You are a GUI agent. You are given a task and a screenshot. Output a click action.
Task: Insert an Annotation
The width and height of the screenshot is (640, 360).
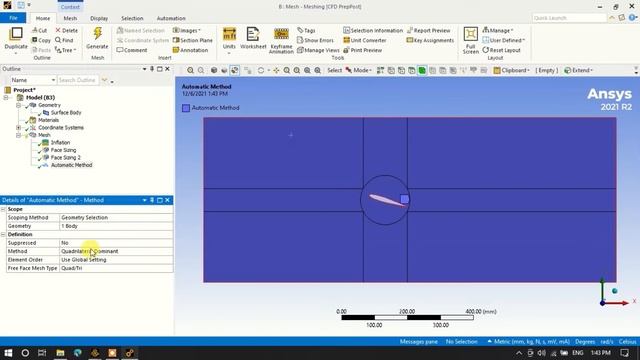pos(190,50)
